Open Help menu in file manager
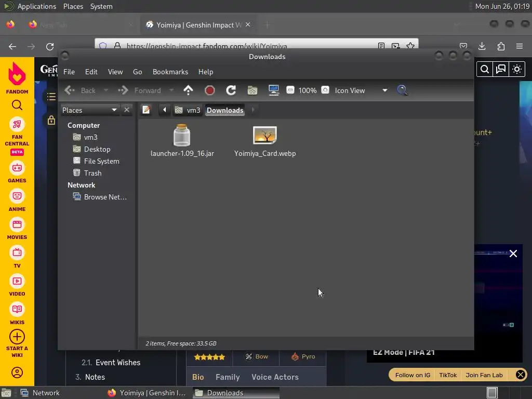532x399 pixels. [206, 72]
